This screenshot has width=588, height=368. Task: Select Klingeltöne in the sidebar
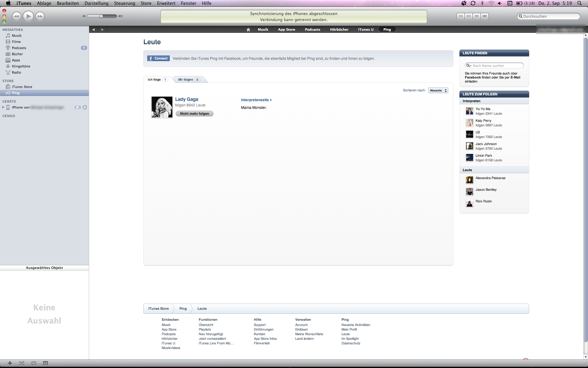(x=44, y=66)
